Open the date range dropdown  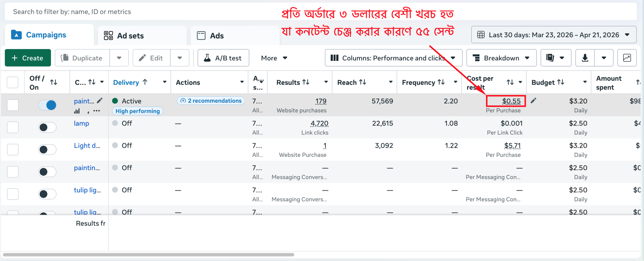[553, 35]
